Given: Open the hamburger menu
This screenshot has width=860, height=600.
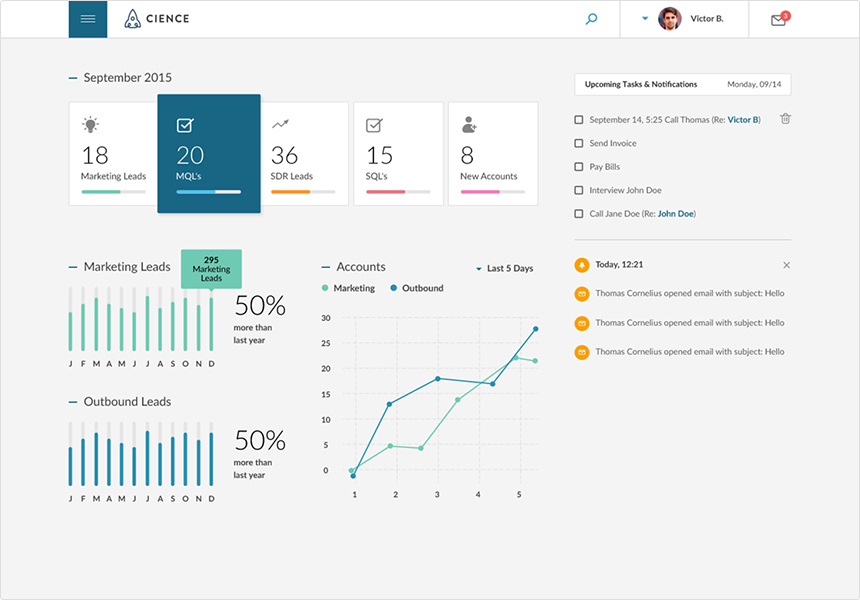Looking at the screenshot, I should (x=88, y=19).
